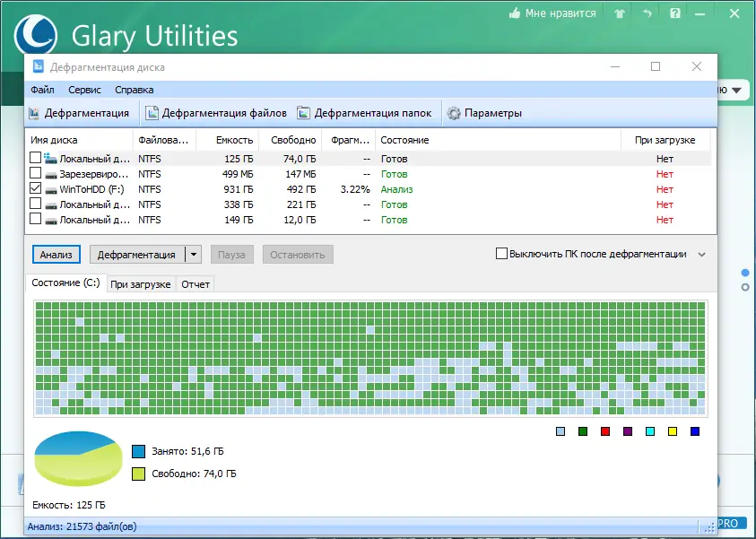
Task: Click the drive icon of the 149 ГБ disk
Action: pyautogui.click(x=50, y=221)
